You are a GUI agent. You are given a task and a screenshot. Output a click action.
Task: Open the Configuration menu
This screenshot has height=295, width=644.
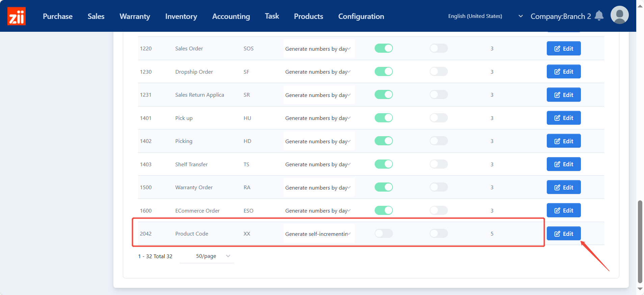361,16
